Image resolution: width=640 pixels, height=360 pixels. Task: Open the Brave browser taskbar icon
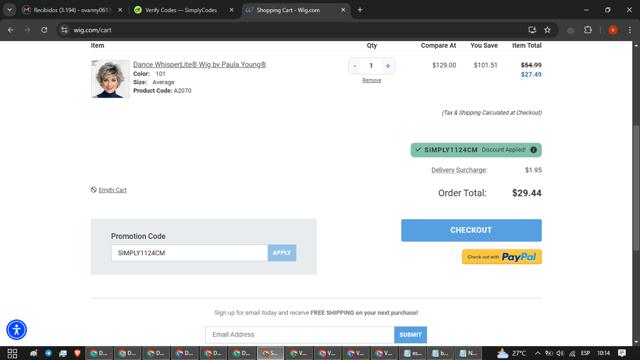coord(77,353)
